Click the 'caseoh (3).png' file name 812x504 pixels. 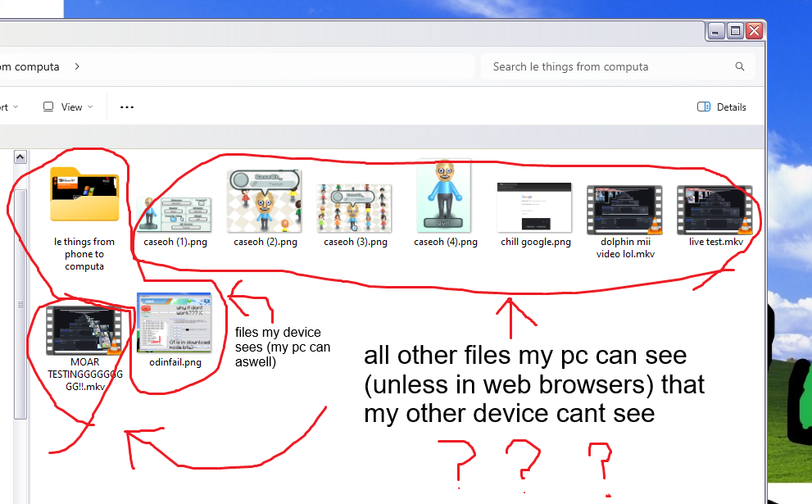pyautogui.click(x=356, y=242)
